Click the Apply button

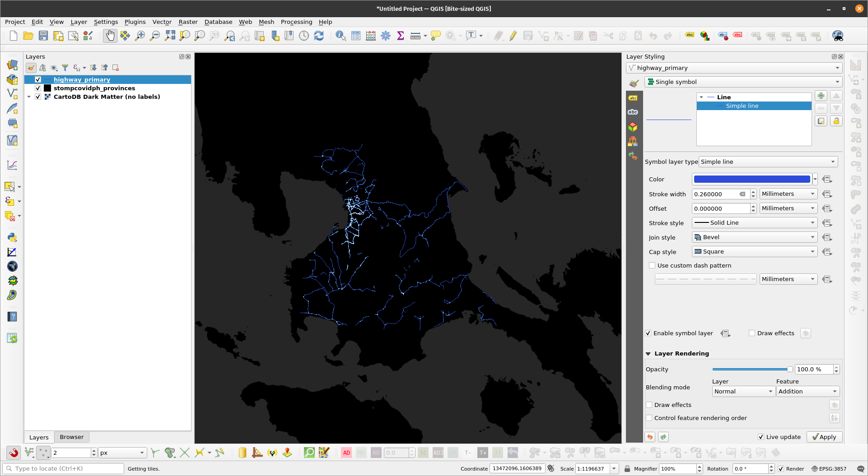point(824,437)
